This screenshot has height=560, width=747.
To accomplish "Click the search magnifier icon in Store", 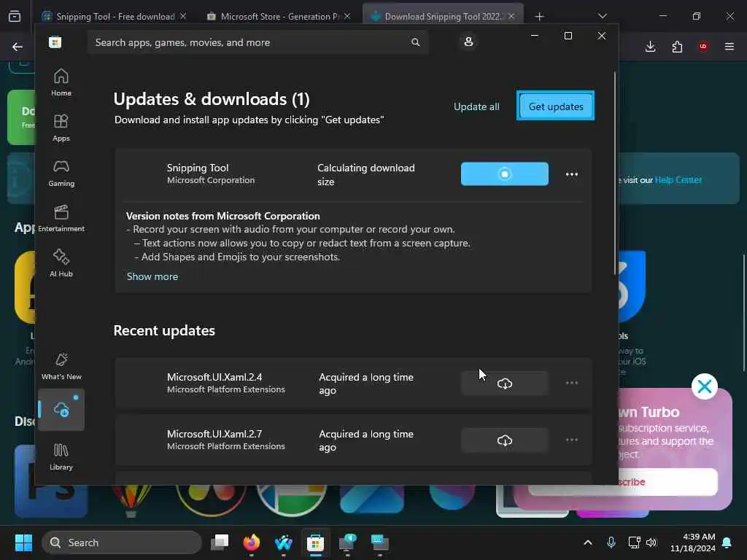I will pos(415,42).
